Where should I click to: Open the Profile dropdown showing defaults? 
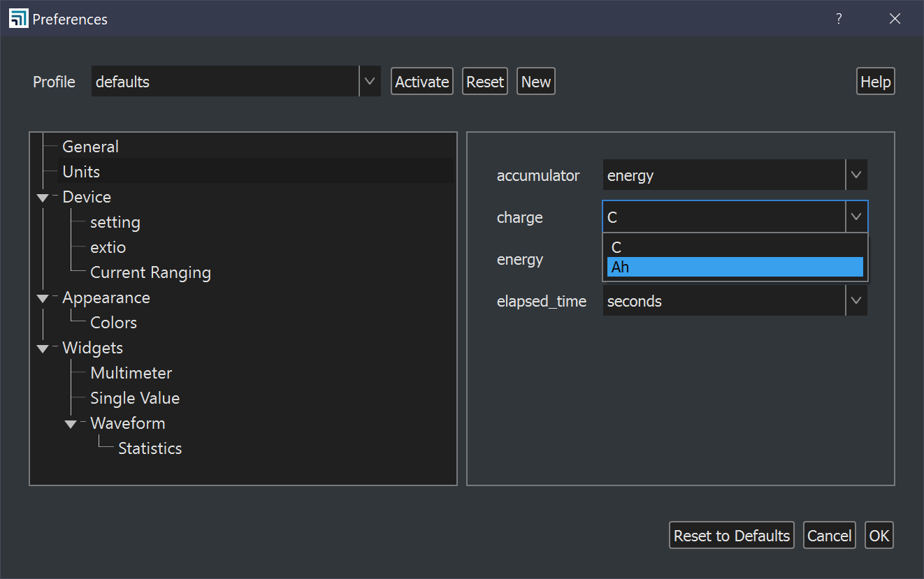point(370,81)
